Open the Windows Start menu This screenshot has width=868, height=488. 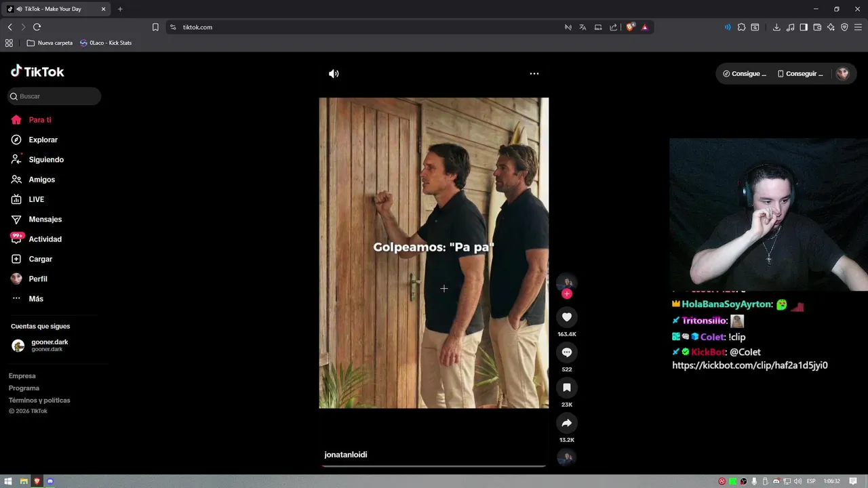[x=9, y=481]
